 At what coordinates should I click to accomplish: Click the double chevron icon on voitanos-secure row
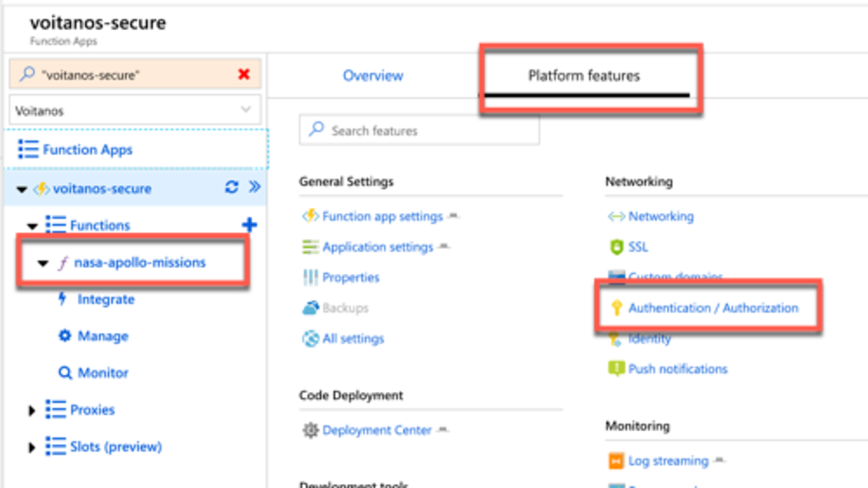(254, 187)
